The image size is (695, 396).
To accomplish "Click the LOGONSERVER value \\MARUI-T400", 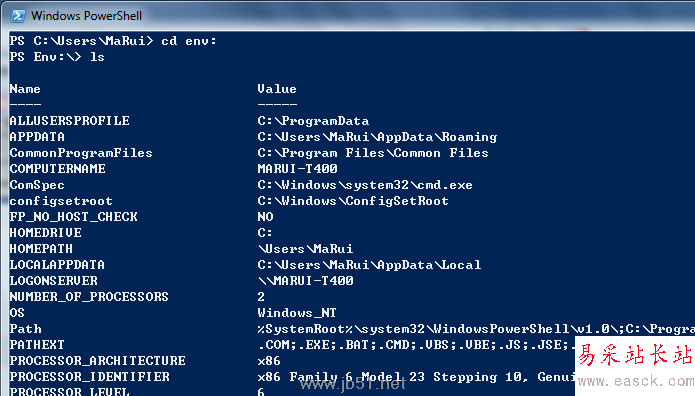I will (x=305, y=281).
